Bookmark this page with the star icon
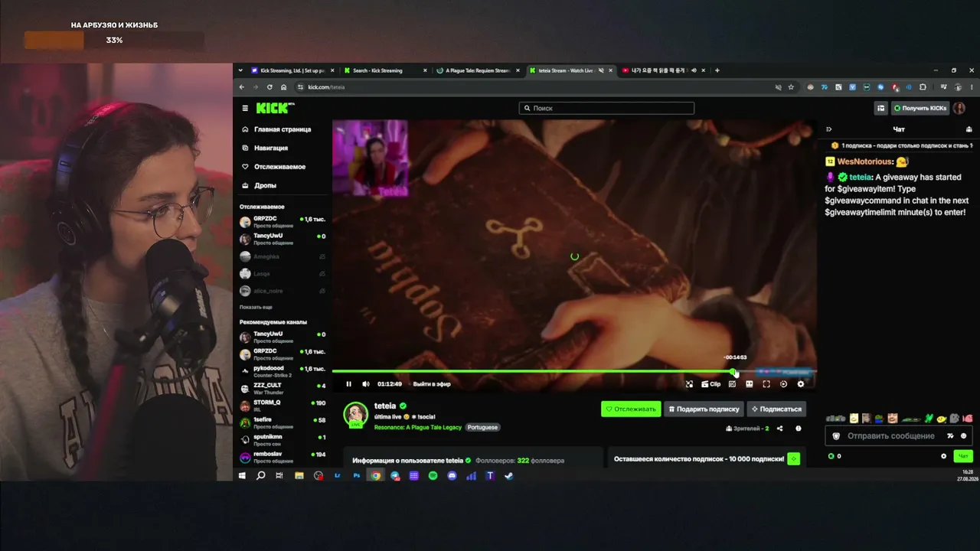The height and width of the screenshot is (551, 980). tap(791, 87)
